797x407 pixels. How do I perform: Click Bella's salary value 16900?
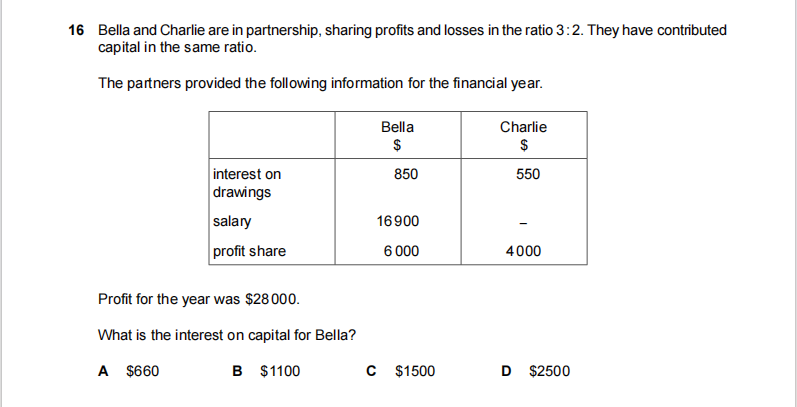399,221
